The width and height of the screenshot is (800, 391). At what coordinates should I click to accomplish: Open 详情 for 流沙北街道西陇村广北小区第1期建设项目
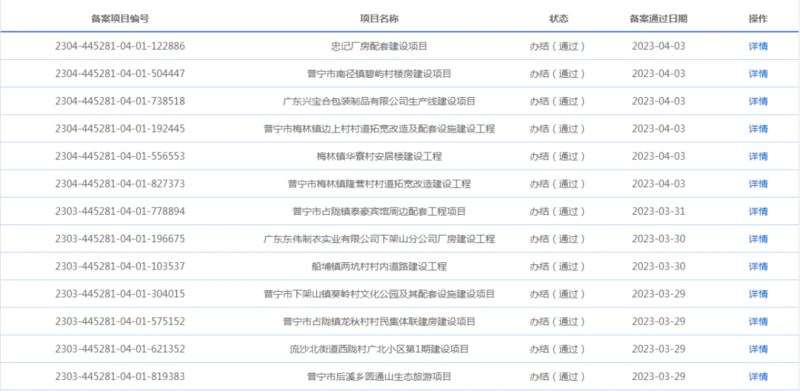[x=758, y=349]
